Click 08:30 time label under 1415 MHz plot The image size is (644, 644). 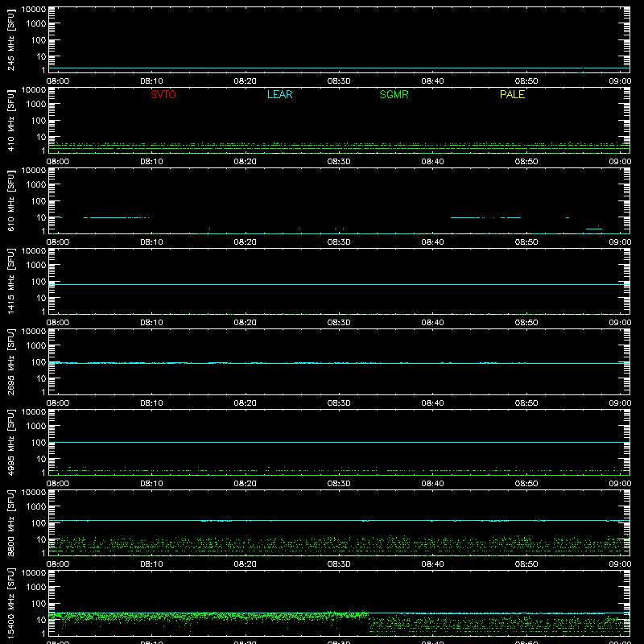[339, 323]
